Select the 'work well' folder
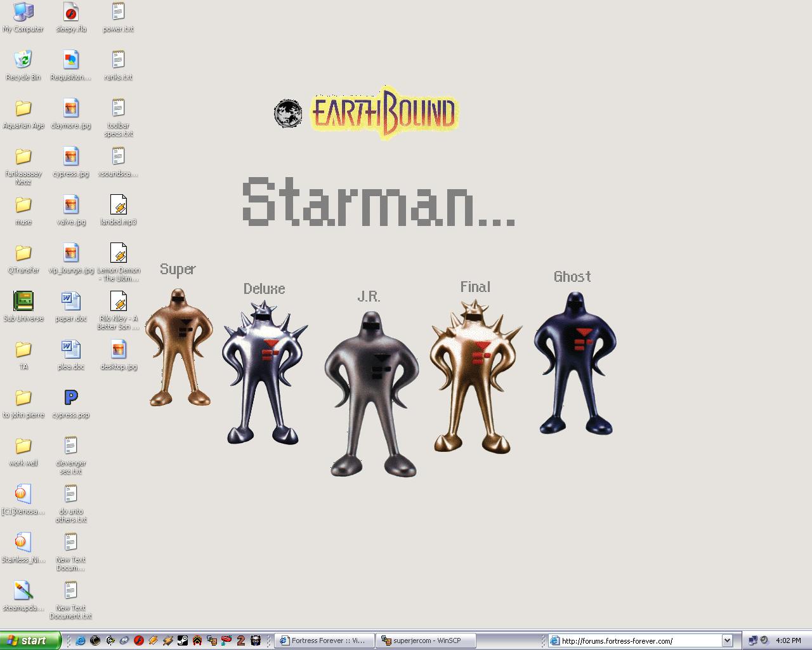812x650 pixels. tap(23, 451)
